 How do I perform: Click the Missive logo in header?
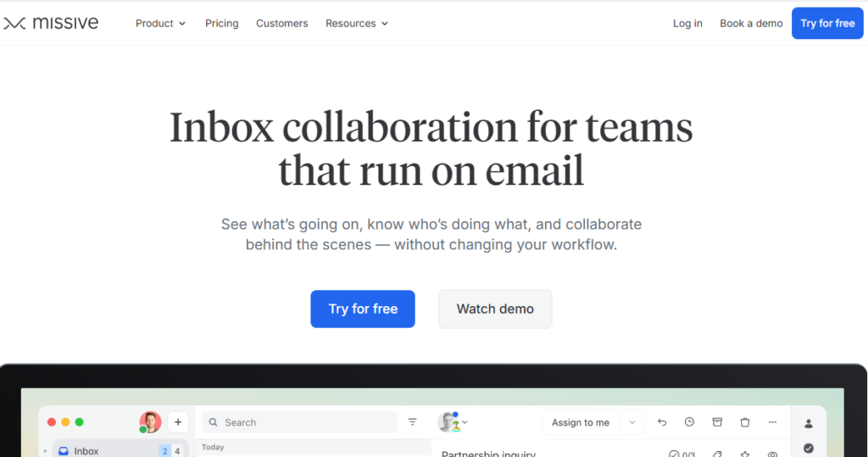[x=51, y=23]
